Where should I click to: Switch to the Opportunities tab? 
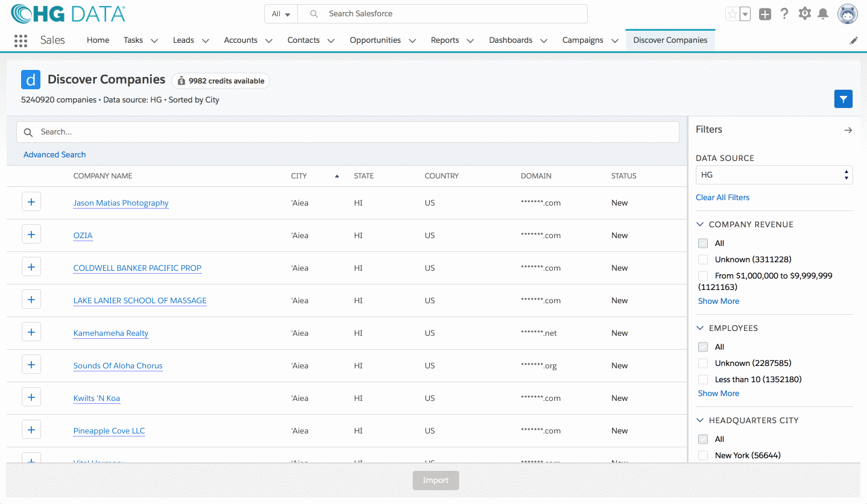click(x=375, y=40)
